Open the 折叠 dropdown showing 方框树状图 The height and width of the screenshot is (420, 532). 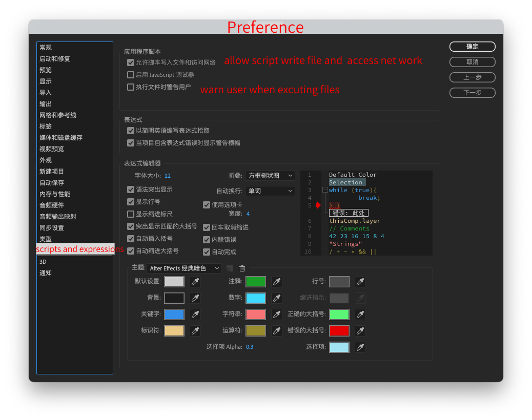(270, 175)
